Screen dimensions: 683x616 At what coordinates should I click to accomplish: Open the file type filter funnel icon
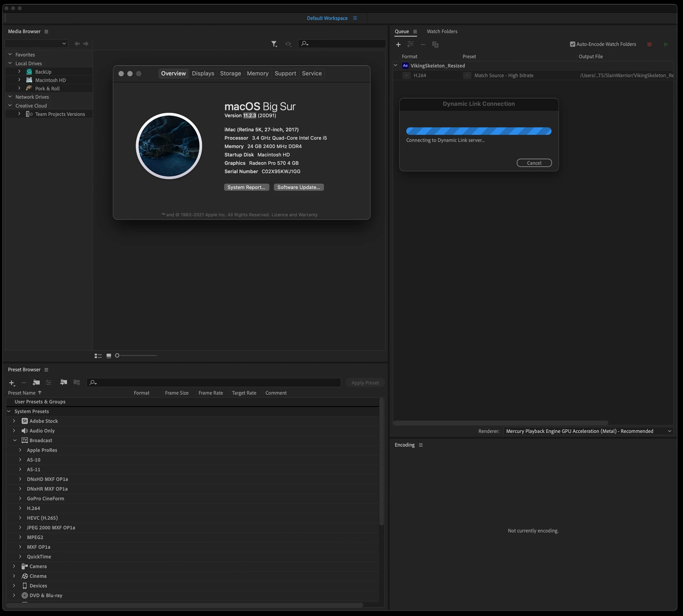(x=274, y=44)
